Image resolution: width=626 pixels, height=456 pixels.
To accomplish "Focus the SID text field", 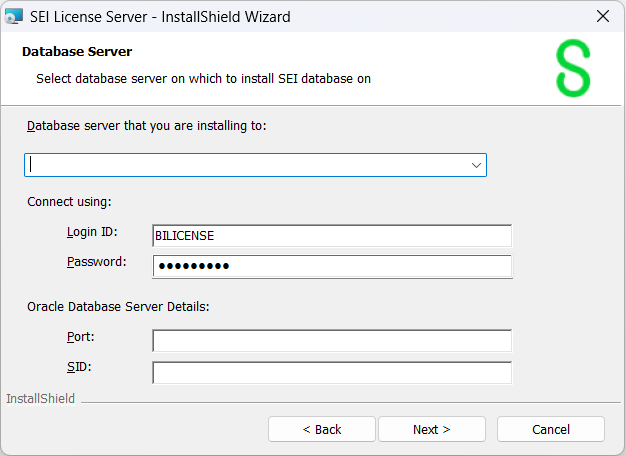I will click(x=331, y=372).
